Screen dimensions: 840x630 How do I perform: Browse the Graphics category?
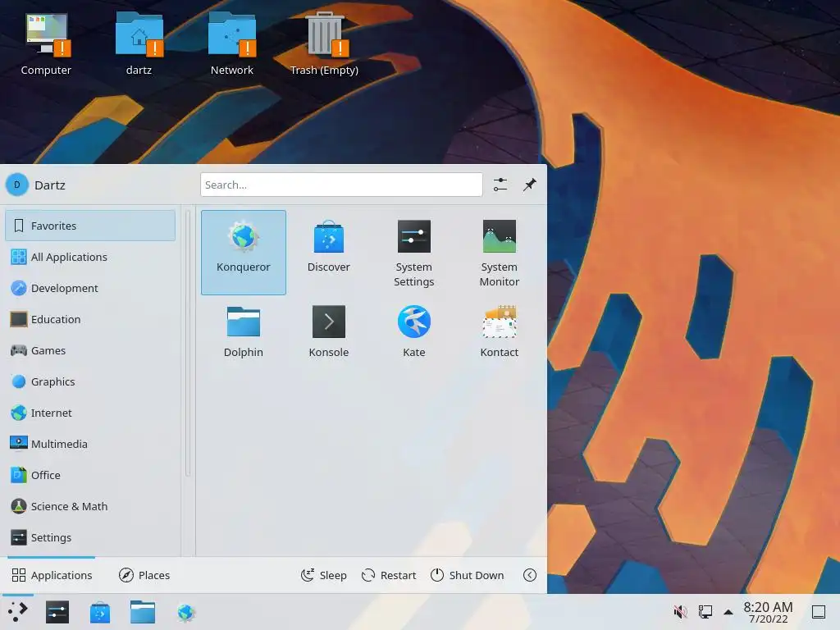click(90, 381)
